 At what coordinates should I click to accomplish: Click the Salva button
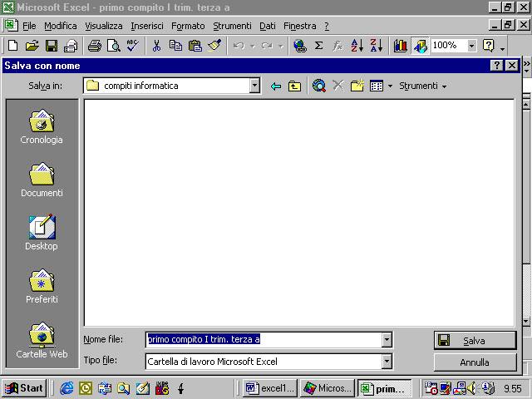tap(475, 340)
